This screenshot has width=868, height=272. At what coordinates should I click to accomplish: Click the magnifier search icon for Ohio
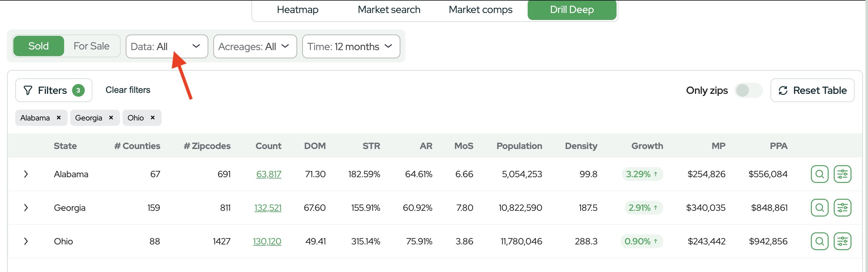point(819,241)
